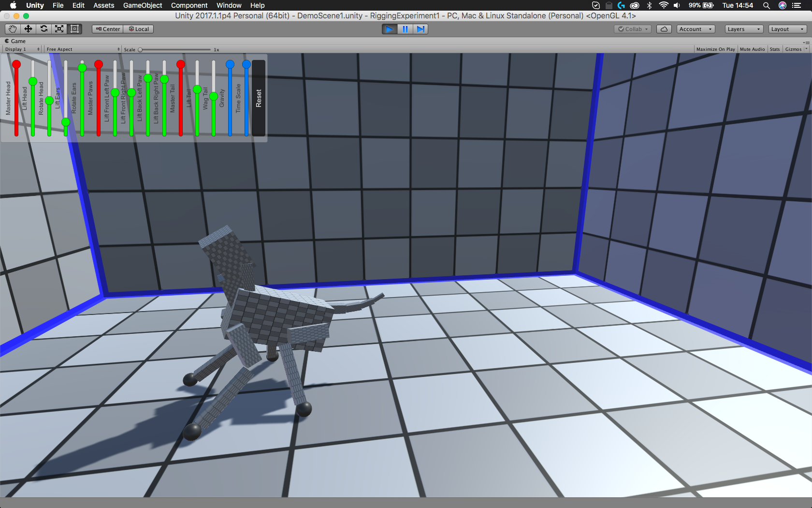Open the Component menu

189,5
